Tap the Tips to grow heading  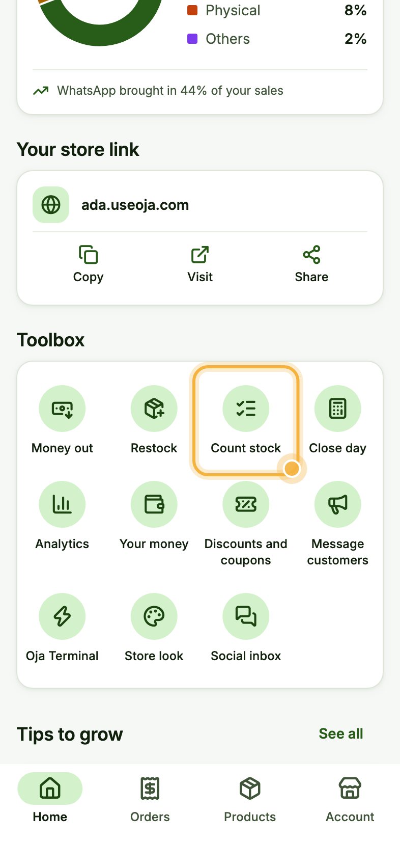point(70,734)
